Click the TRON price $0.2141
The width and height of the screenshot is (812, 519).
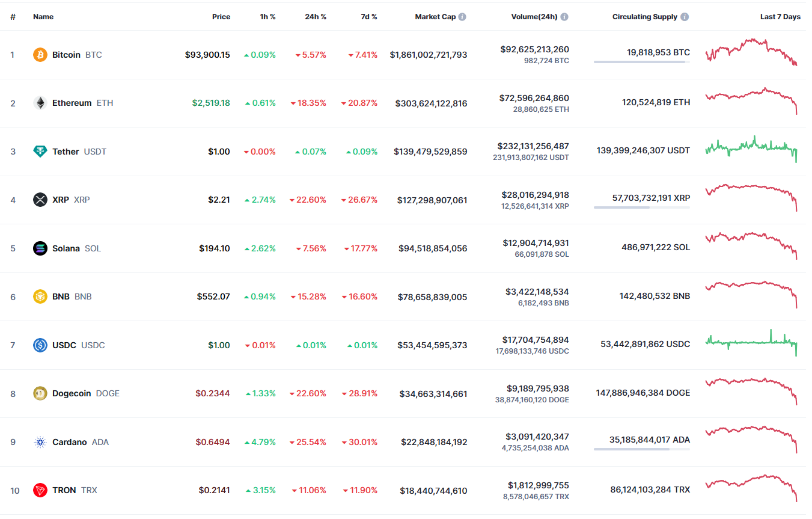pos(215,490)
